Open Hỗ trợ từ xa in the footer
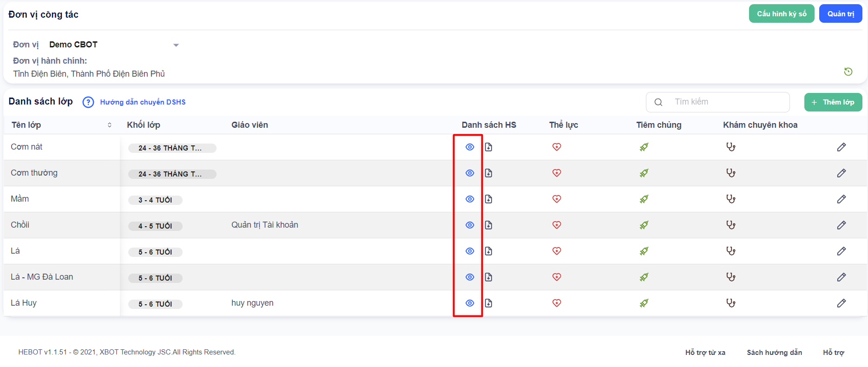Screen dimensions: 868x367 coord(705,353)
